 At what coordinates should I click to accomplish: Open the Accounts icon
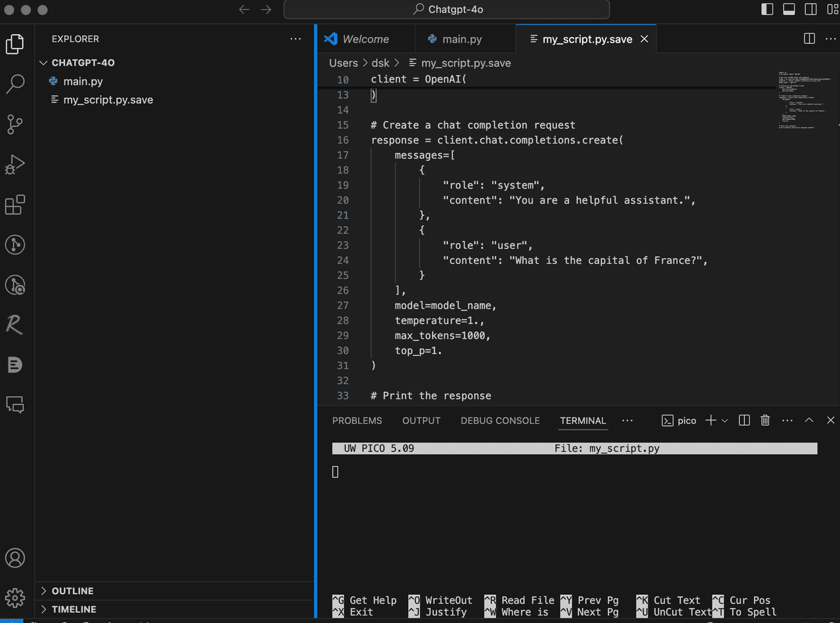[14, 558]
